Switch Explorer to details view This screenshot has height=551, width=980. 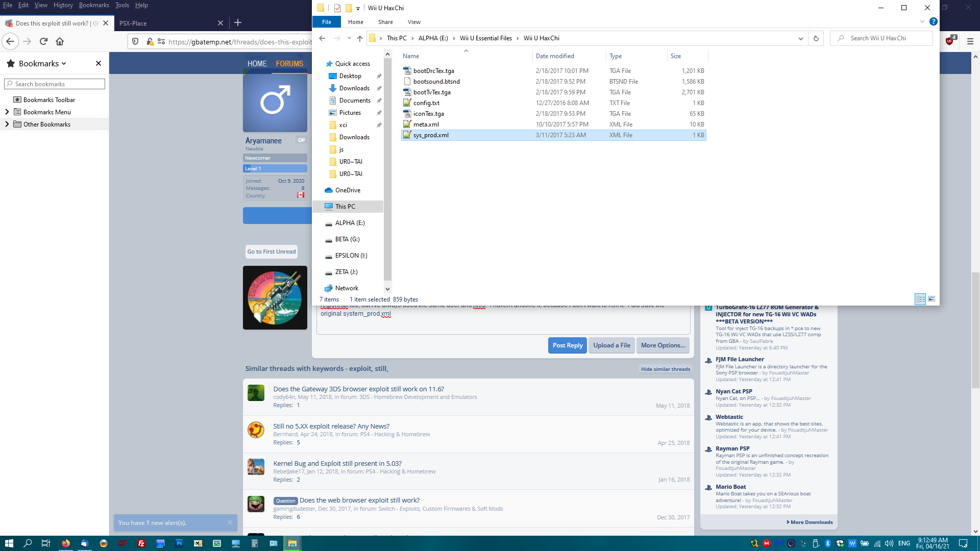[x=920, y=299]
